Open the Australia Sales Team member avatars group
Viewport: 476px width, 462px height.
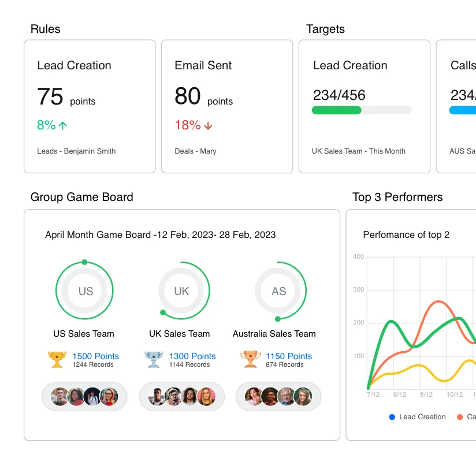[278, 397]
